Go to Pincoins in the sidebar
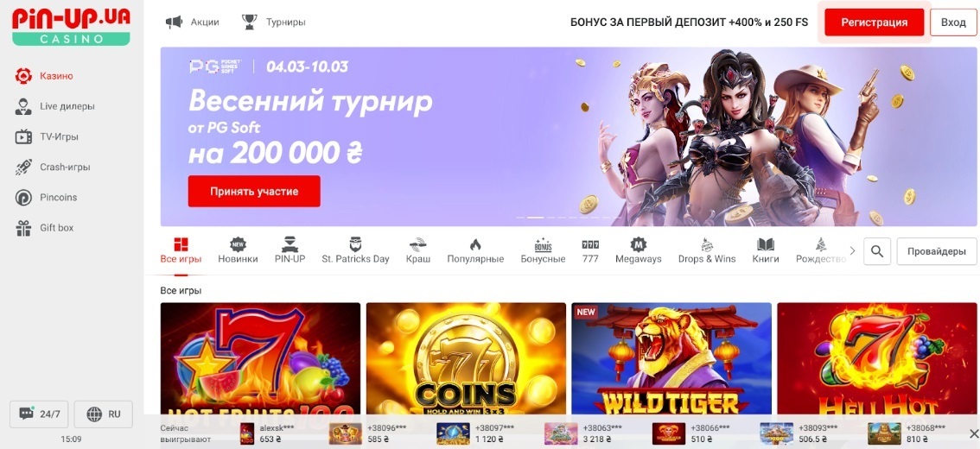The width and height of the screenshot is (980, 449). [x=47, y=198]
